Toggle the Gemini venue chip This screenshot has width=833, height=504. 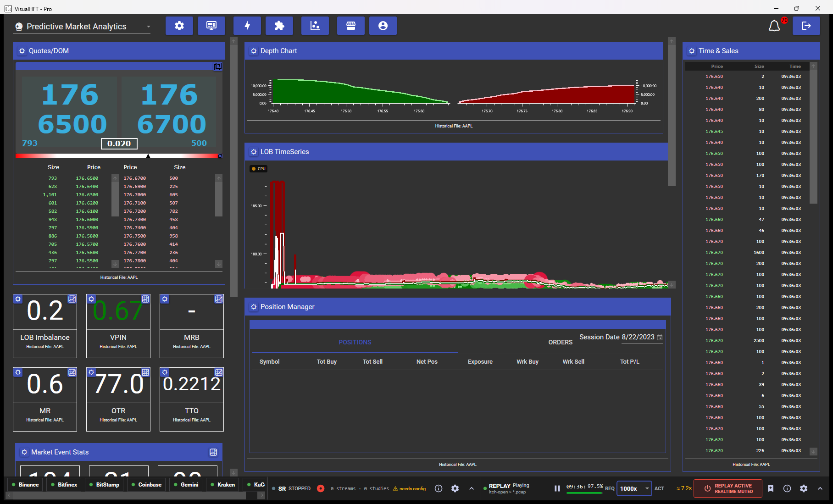(186, 485)
